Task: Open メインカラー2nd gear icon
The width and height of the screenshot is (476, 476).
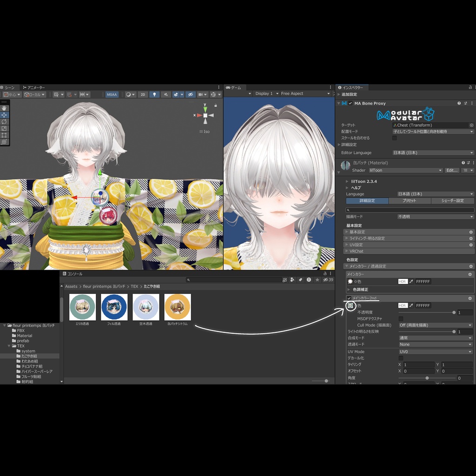Action: pyautogui.click(x=470, y=298)
